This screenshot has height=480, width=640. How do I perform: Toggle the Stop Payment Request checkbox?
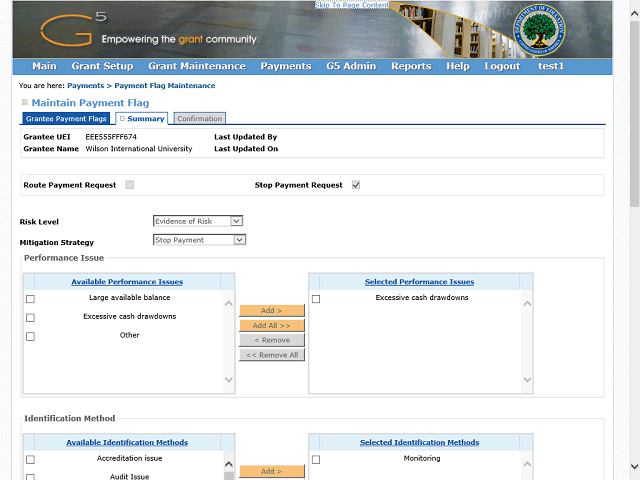tap(355, 185)
